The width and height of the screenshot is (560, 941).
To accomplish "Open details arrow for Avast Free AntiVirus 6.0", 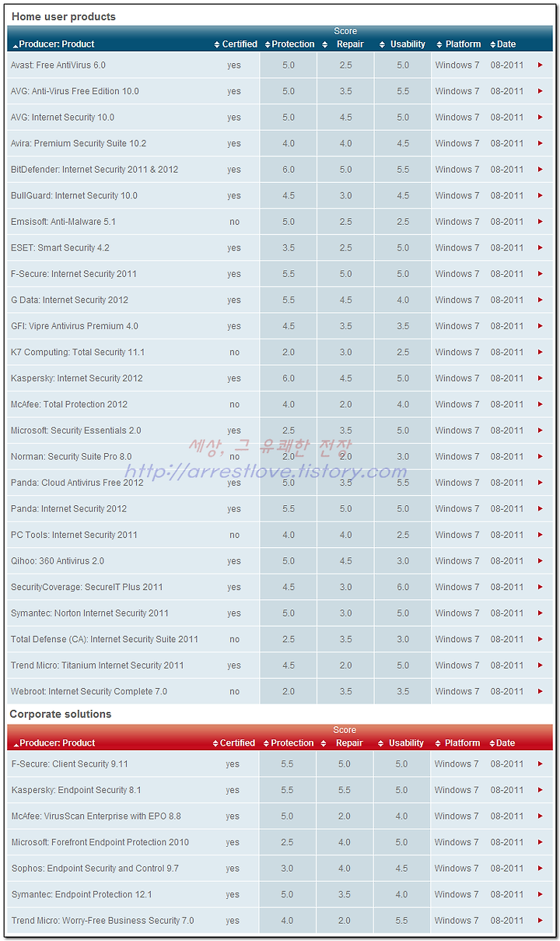I will click(541, 65).
